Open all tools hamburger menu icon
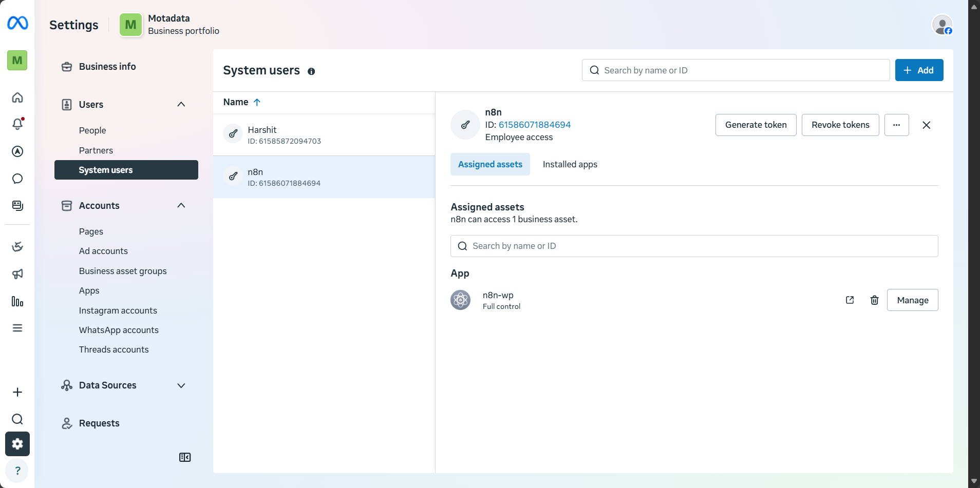This screenshot has width=980, height=488. point(17,328)
